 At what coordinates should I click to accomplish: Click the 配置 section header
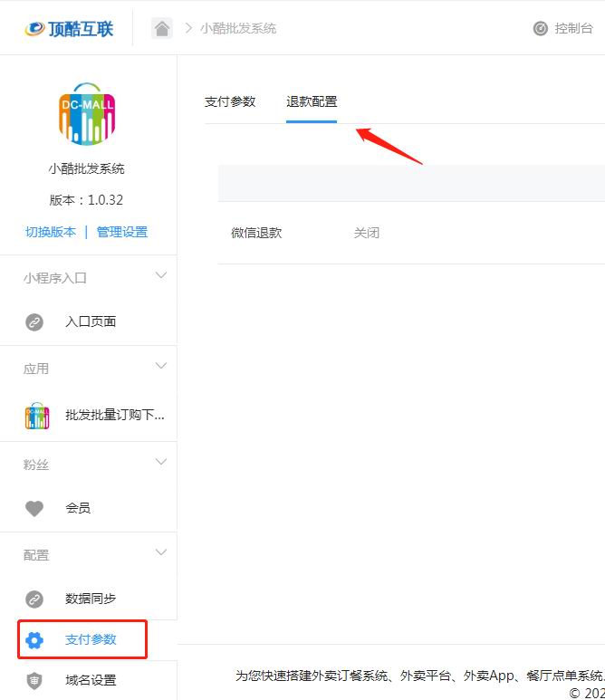[35, 555]
